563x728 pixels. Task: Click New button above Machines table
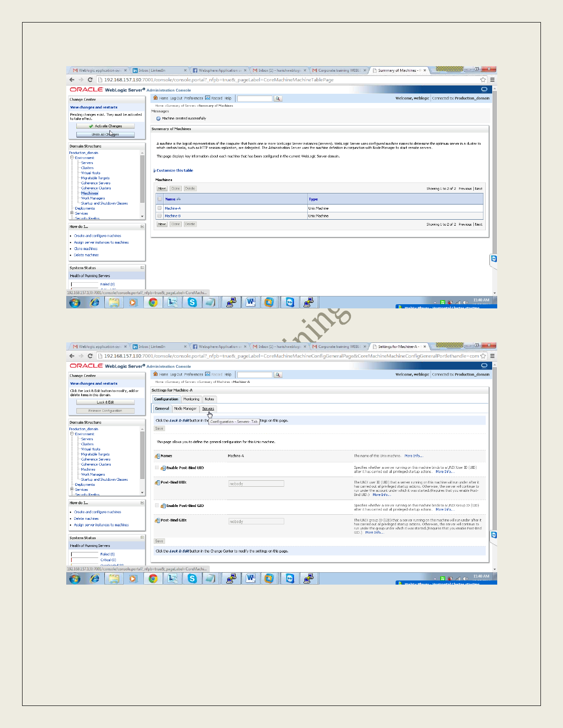click(162, 188)
